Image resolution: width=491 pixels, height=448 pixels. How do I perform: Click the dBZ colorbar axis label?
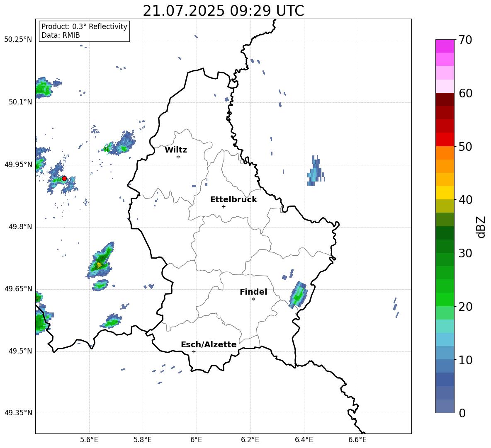pos(481,227)
